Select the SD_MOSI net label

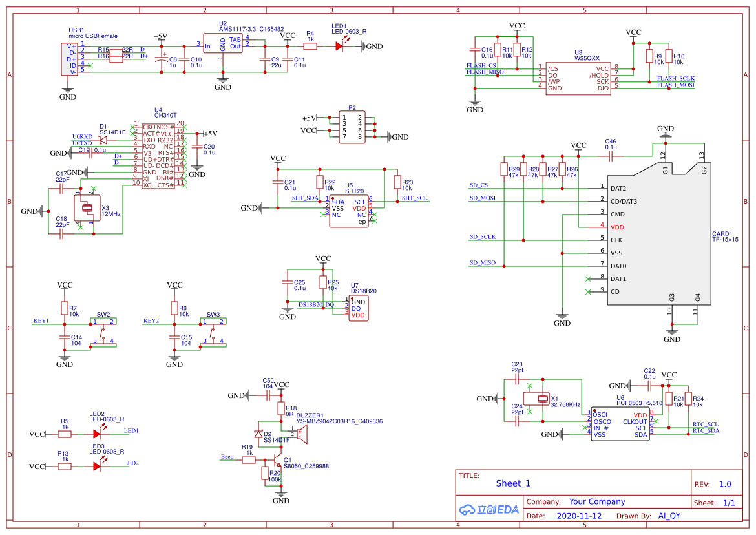click(483, 198)
